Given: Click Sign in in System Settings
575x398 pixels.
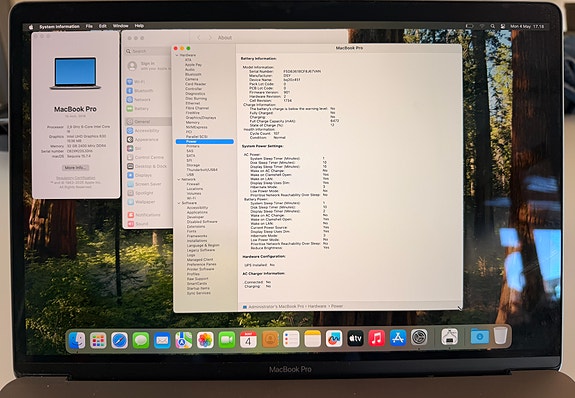Looking at the screenshot, I should 147,64.
